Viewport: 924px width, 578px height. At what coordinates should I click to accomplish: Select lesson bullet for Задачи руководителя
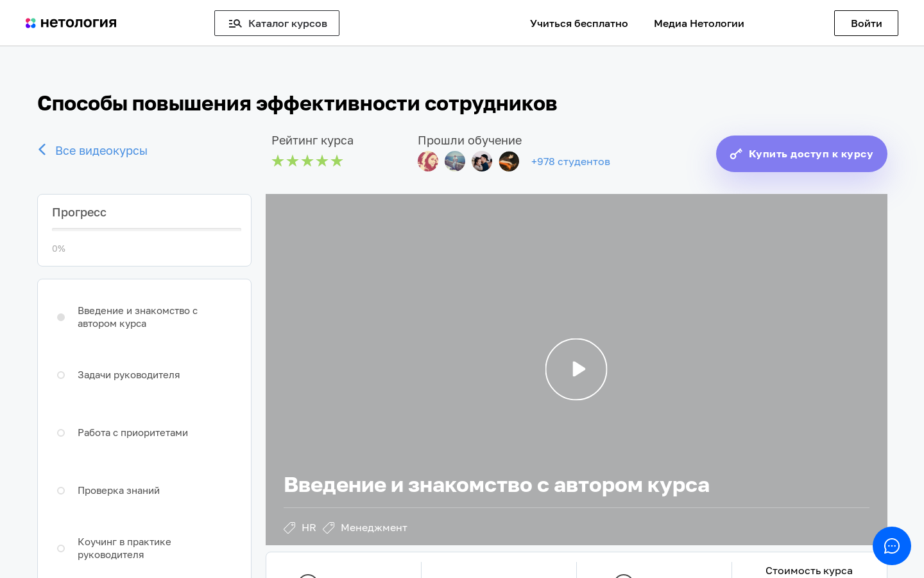tap(61, 375)
